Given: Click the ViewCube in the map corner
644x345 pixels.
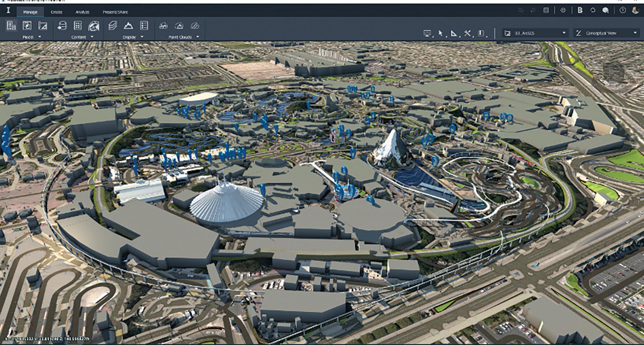Looking at the screenshot, I should 613,72.
